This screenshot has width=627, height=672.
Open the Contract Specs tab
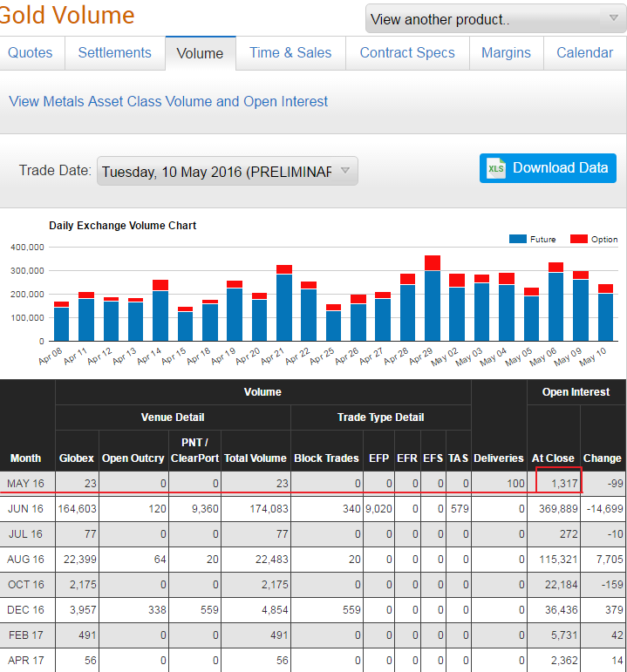click(x=407, y=52)
